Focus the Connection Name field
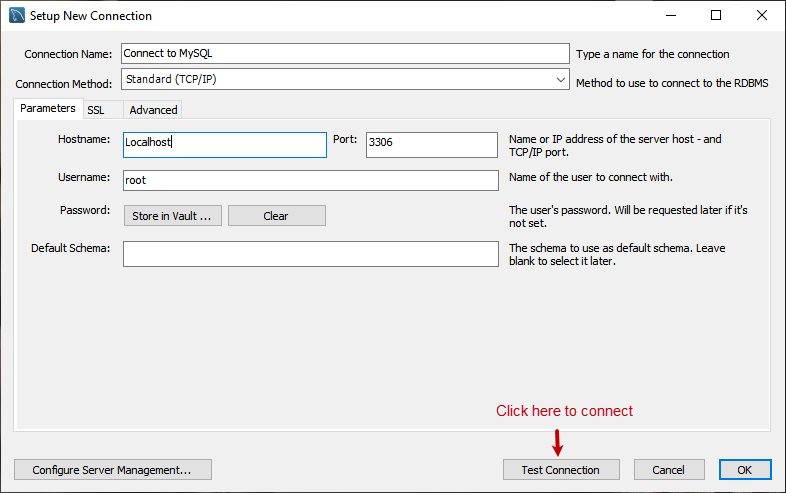The image size is (786, 493). point(345,53)
